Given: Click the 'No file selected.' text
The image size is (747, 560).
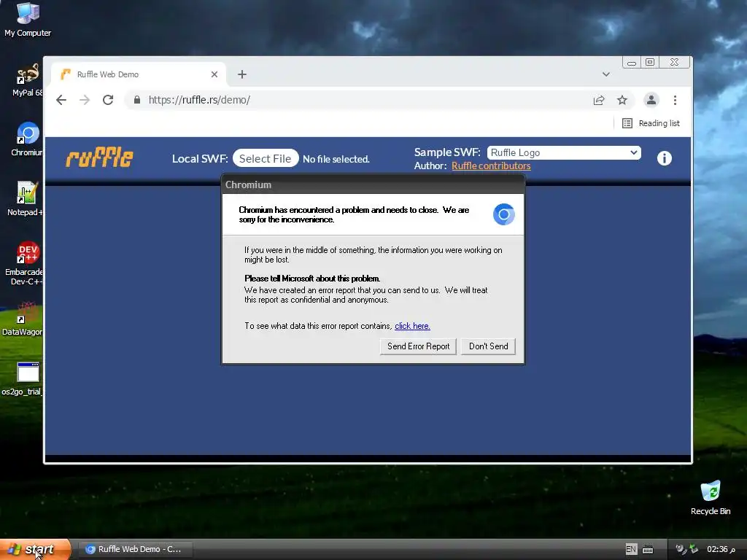Looking at the screenshot, I should (x=336, y=159).
